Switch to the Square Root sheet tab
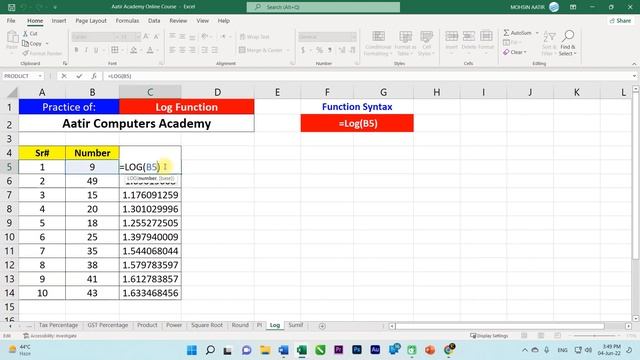Screen dimensions: 640x360 [207, 325]
